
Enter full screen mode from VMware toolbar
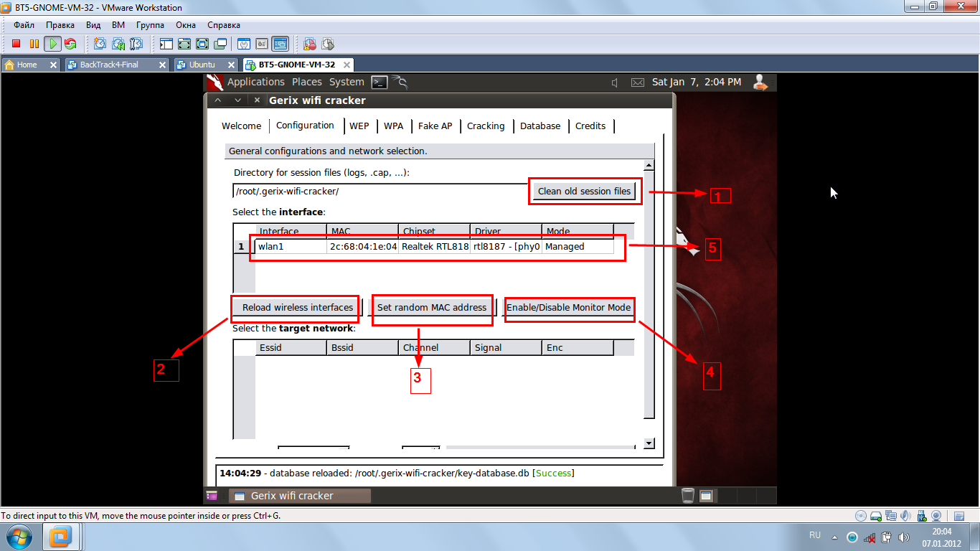[184, 44]
